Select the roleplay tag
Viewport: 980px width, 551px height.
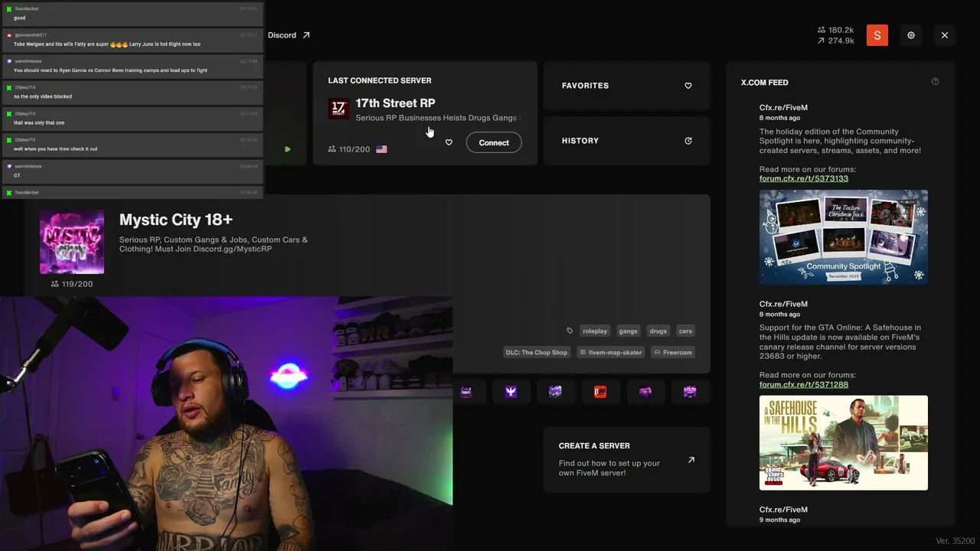tap(595, 331)
